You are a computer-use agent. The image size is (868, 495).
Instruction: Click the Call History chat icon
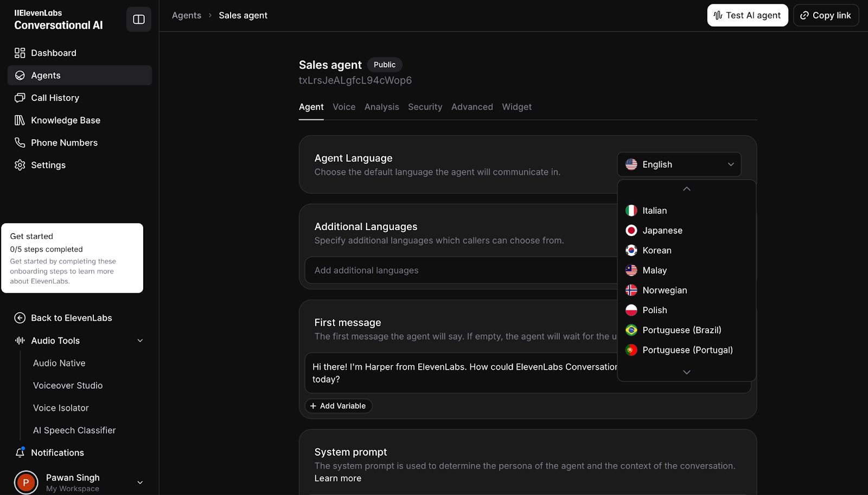20,98
